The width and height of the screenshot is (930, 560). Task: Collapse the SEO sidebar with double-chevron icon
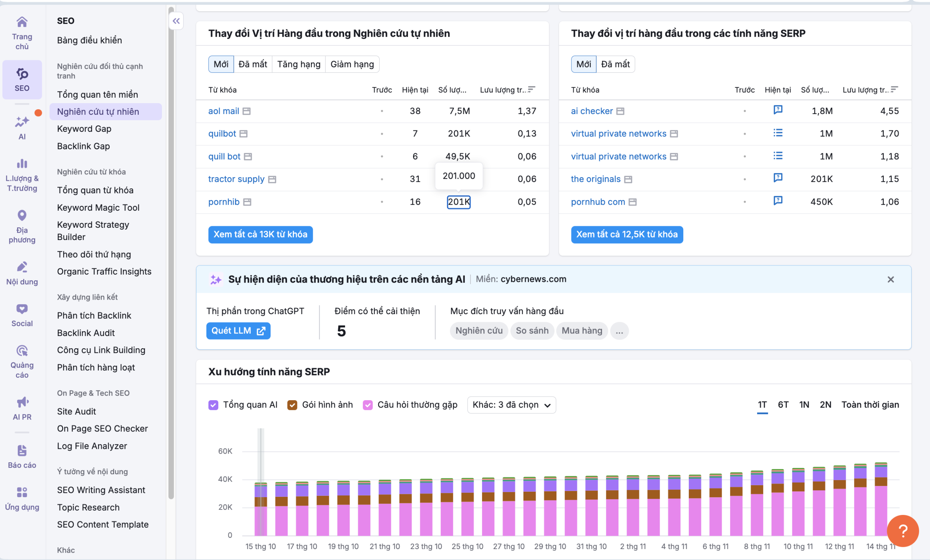176,21
